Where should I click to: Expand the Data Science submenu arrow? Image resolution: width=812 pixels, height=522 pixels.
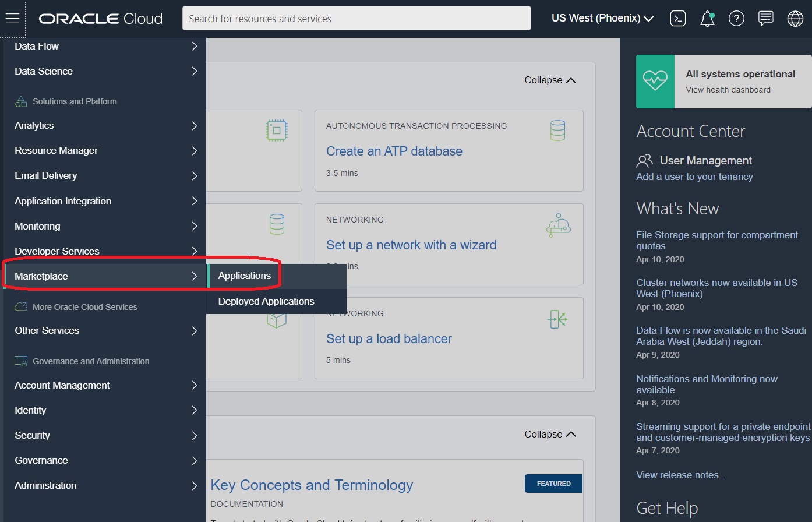195,71
